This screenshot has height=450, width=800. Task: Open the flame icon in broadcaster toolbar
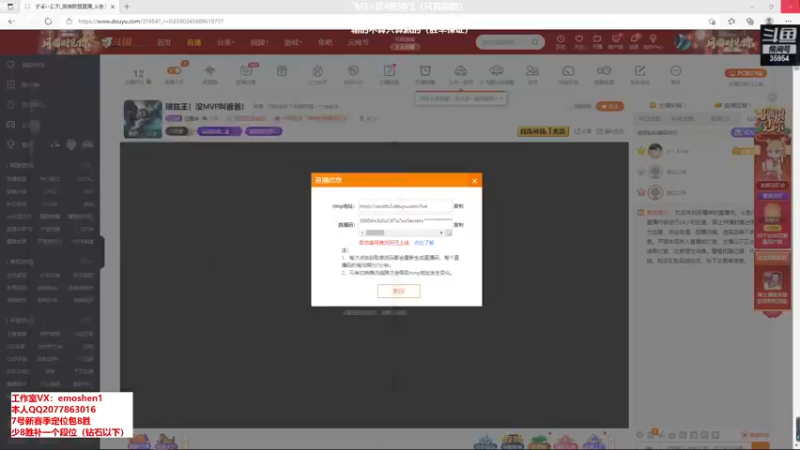317,71
